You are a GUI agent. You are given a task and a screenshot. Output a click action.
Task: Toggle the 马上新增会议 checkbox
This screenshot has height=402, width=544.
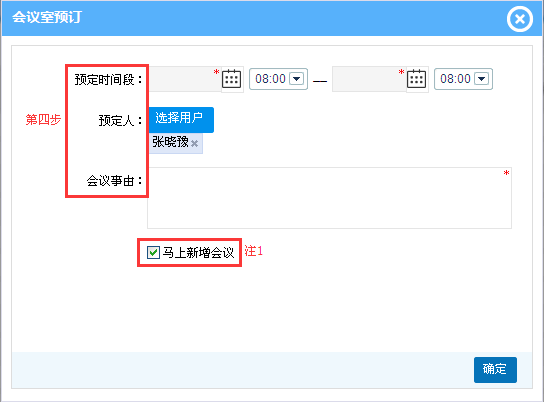tap(153, 252)
